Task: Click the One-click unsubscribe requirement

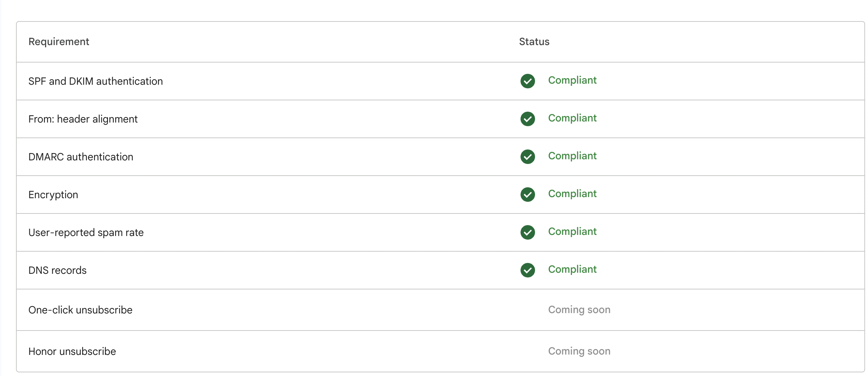Action: [x=80, y=310]
